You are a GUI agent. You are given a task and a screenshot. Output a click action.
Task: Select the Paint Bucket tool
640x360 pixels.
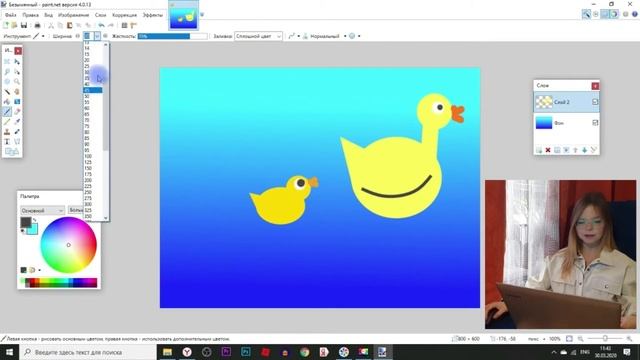7,102
